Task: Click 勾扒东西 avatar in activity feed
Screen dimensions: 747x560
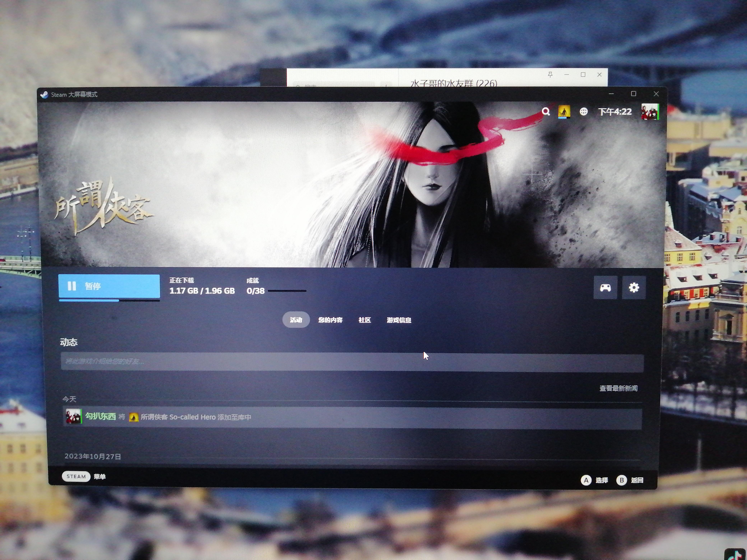Action: [x=73, y=416]
